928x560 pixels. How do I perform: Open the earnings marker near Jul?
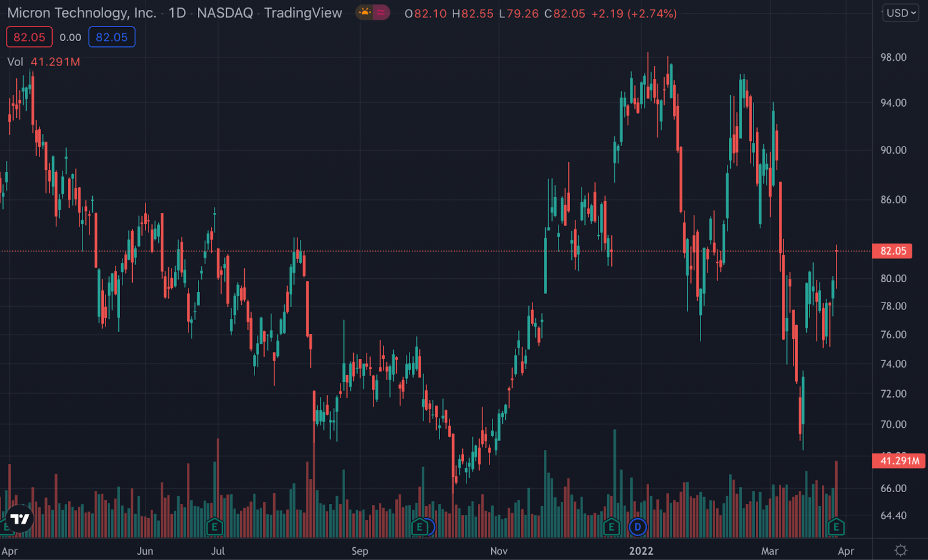(x=215, y=527)
